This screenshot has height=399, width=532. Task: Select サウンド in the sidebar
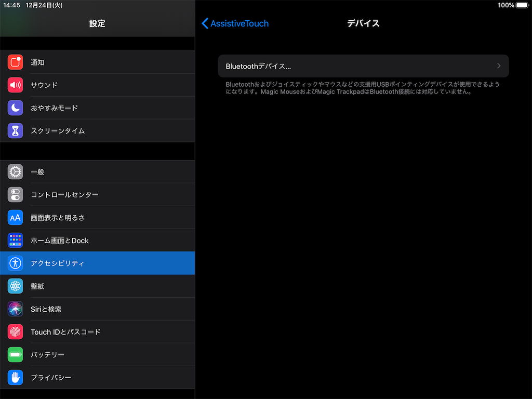97,85
